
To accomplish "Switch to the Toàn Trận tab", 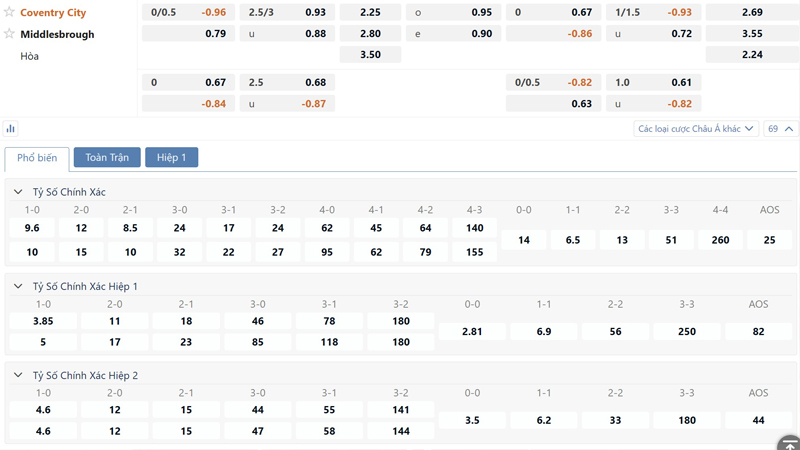I will [x=107, y=158].
